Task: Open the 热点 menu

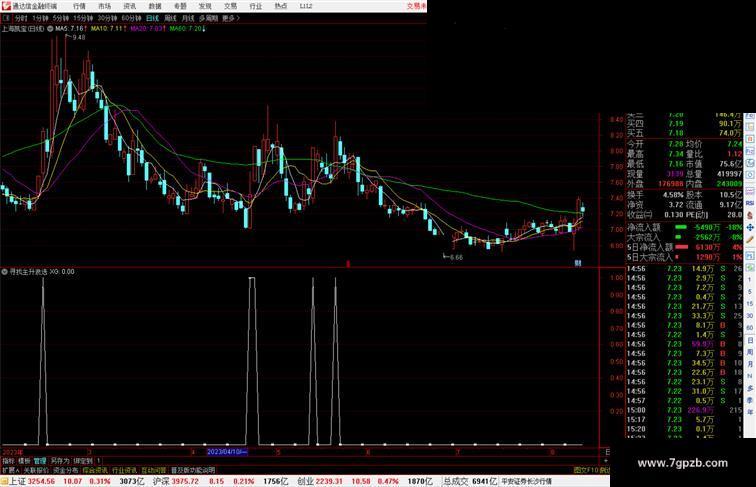Action: [281, 6]
